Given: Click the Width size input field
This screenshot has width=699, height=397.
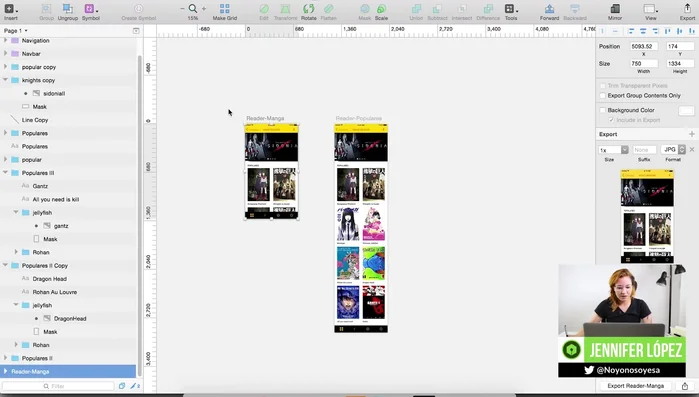Looking at the screenshot, I should [644, 64].
